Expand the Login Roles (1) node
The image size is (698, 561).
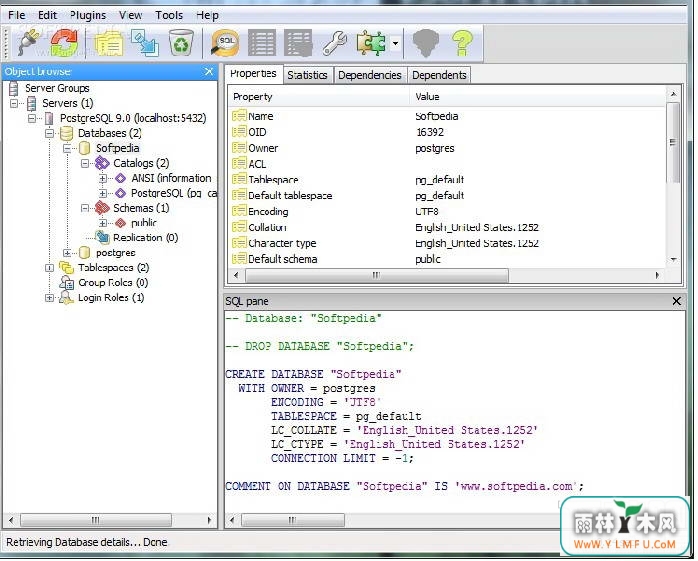(49, 298)
